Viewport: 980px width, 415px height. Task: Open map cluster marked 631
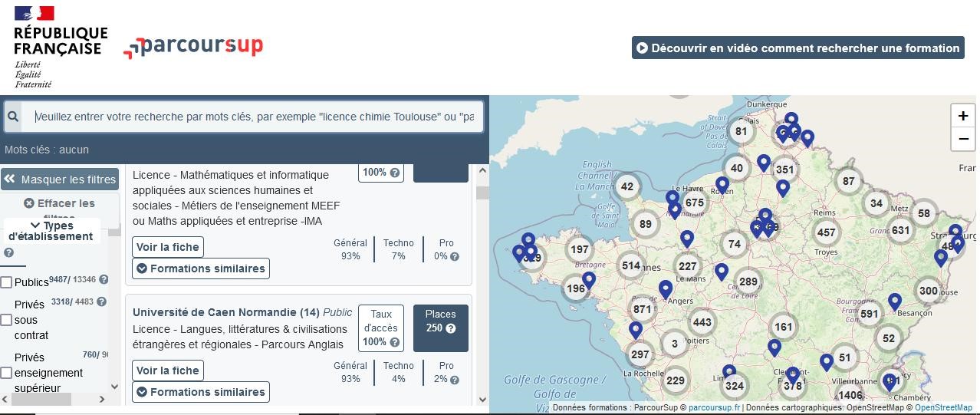tap(900, 230)
